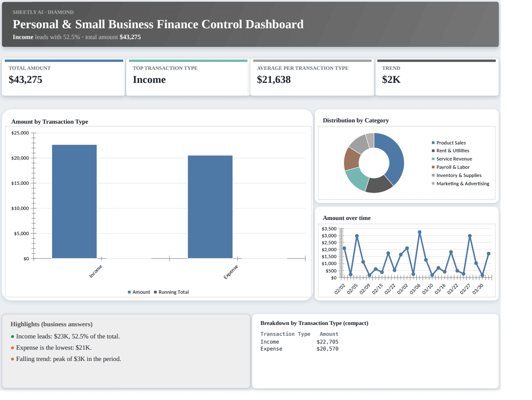Image resolution: width=532 pixels, height=400 pixels.
Task: Click the $22,705 cell in Income row
Action: [327, 342]
